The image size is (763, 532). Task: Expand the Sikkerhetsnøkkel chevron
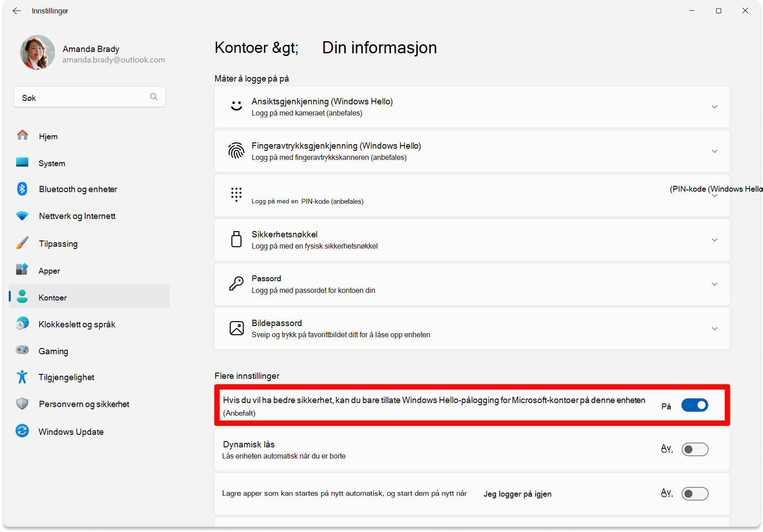click(x=715, y=240)
